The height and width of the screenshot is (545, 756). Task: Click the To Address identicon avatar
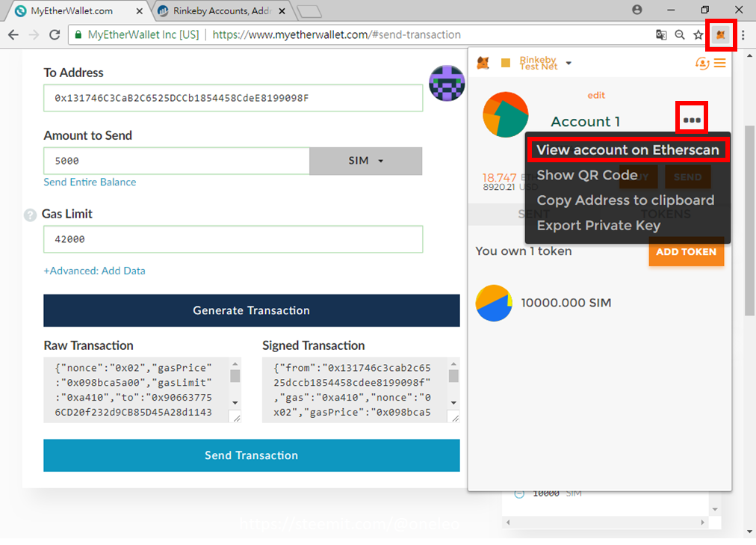447,83
